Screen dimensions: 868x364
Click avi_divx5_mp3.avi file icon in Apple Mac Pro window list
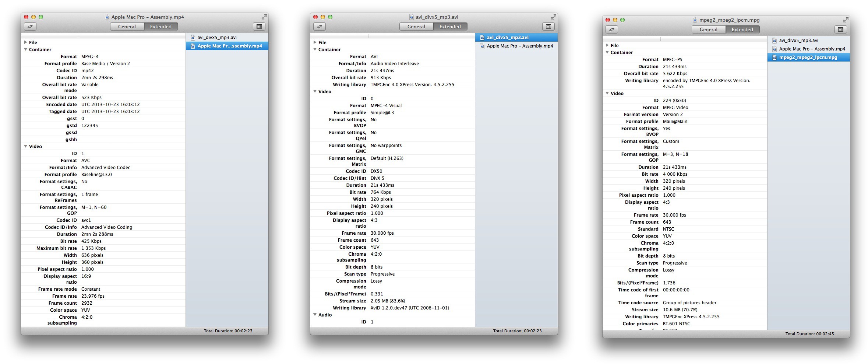pyautogui.click(x=193, y=38)
